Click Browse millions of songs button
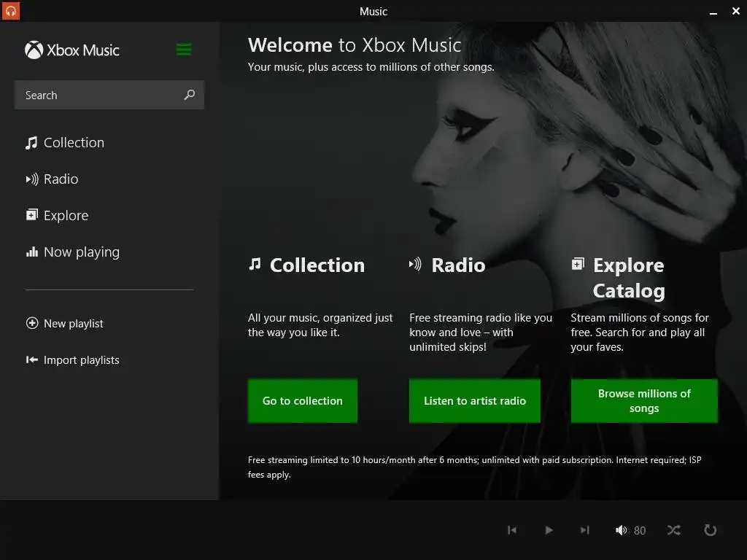This screenshot has width=747, height=560. pos(644,401)
